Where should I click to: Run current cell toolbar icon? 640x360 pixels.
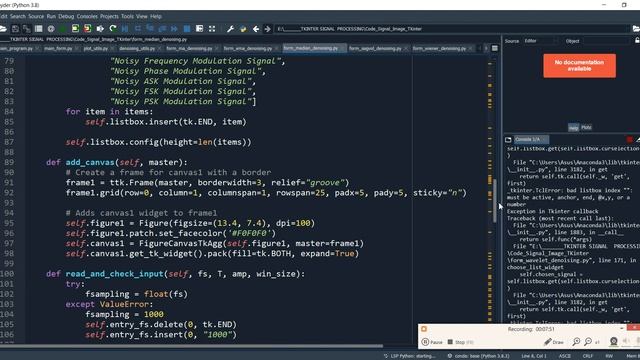click(x=75, y=29)
